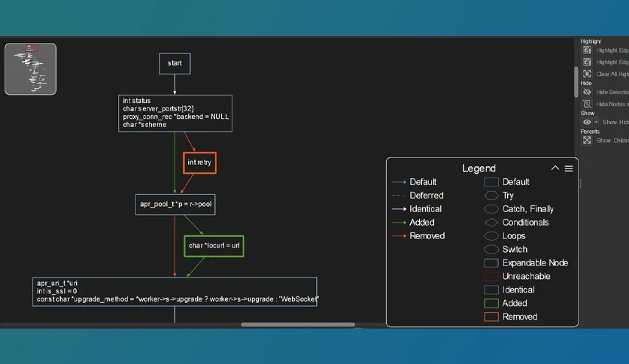Image resolution: width=629 pixels, height=364 pixels.
Task: Click the Expandable Node shape in Legend
Action: pos(491,263)
